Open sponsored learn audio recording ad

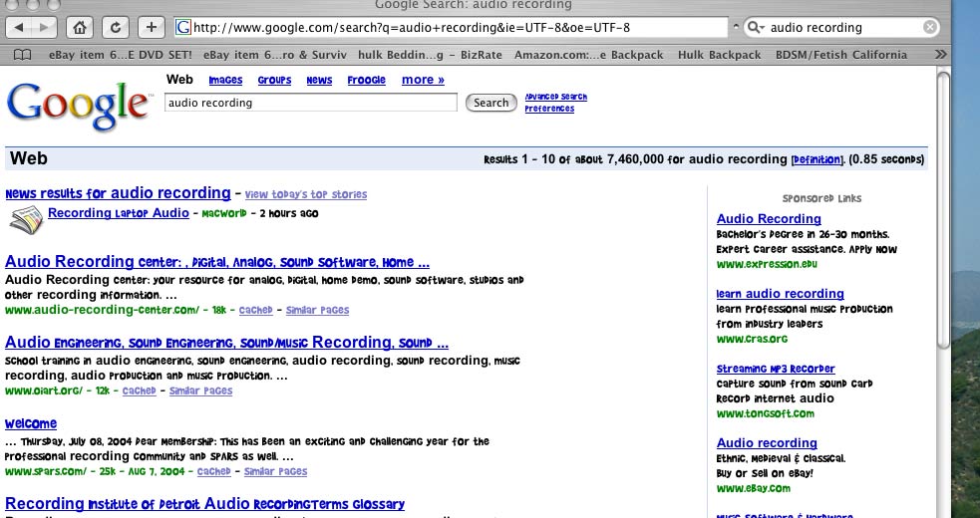[780, 294]
